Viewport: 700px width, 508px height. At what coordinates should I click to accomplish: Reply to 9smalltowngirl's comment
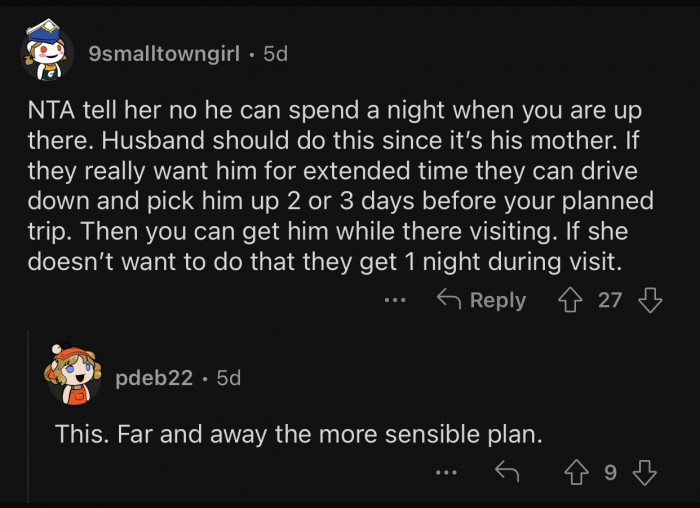[483, 300]
